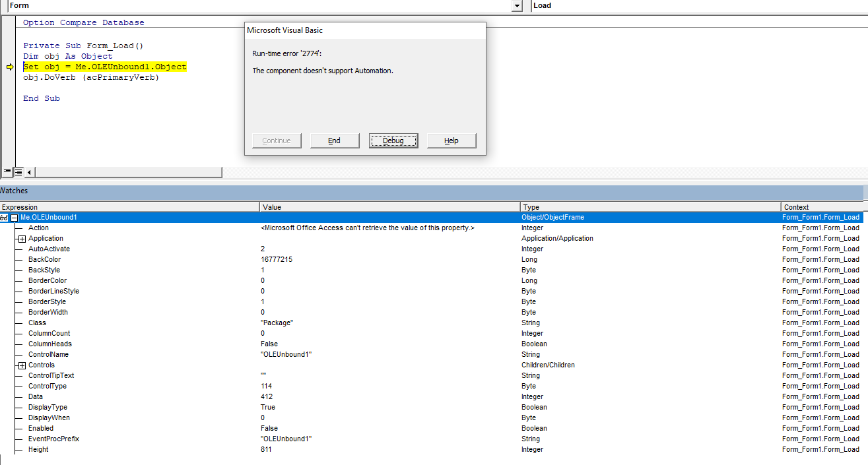Select the ControlType property row
Viewport: 868px width, 465px height.
pyautogui.click(x=432, y=386)
